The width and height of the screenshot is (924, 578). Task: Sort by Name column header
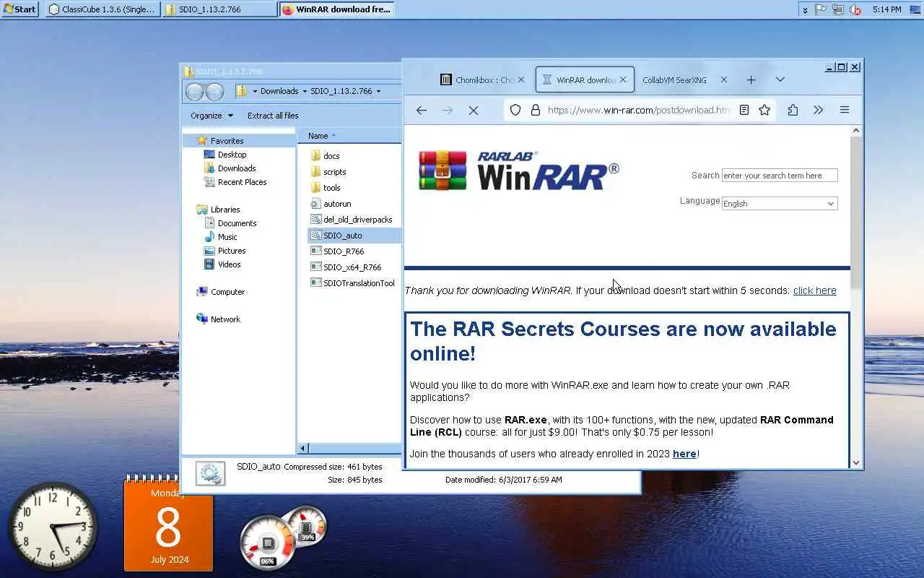318,136
